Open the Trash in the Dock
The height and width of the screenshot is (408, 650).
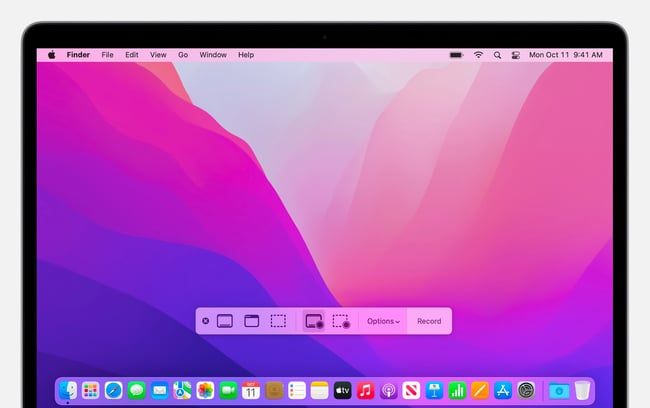coord(582,390)
